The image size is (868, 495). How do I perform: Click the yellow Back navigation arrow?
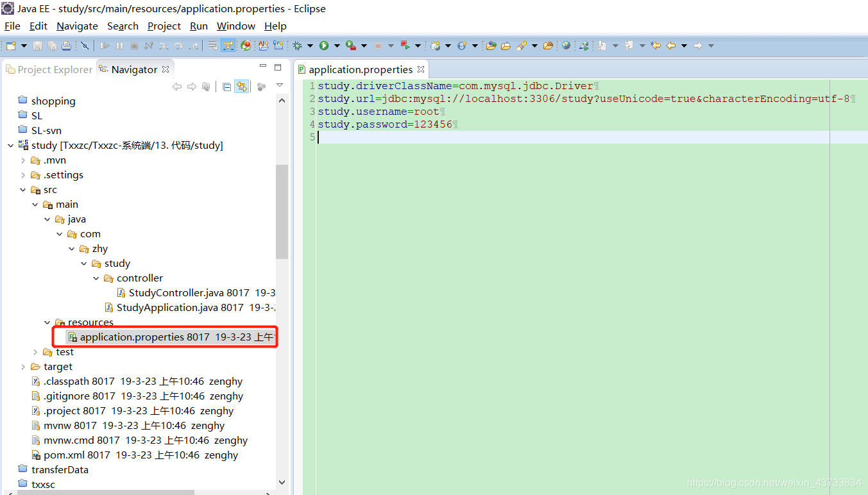[x=671, y=46]
